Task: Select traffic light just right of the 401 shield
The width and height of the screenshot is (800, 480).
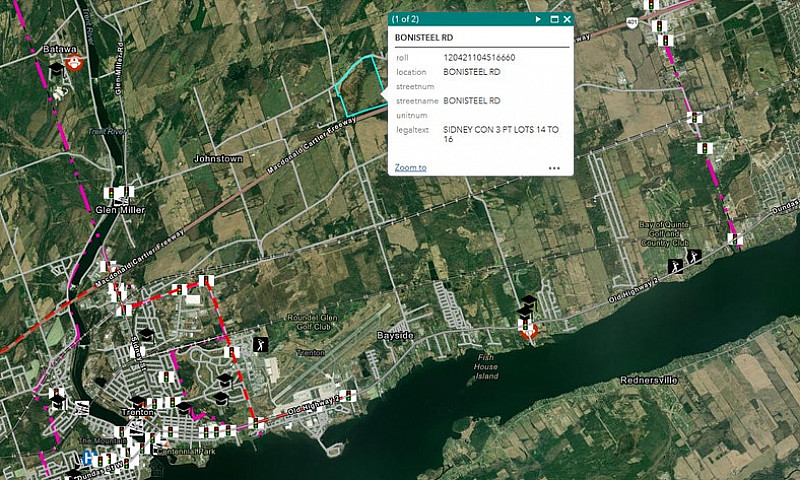Action: (659, 26)
